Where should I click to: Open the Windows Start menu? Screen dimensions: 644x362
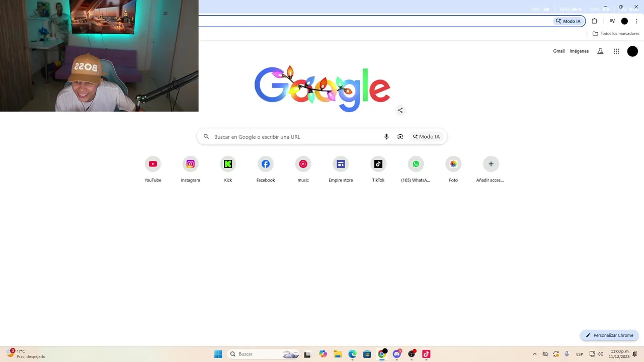click(x=218, y=354)
